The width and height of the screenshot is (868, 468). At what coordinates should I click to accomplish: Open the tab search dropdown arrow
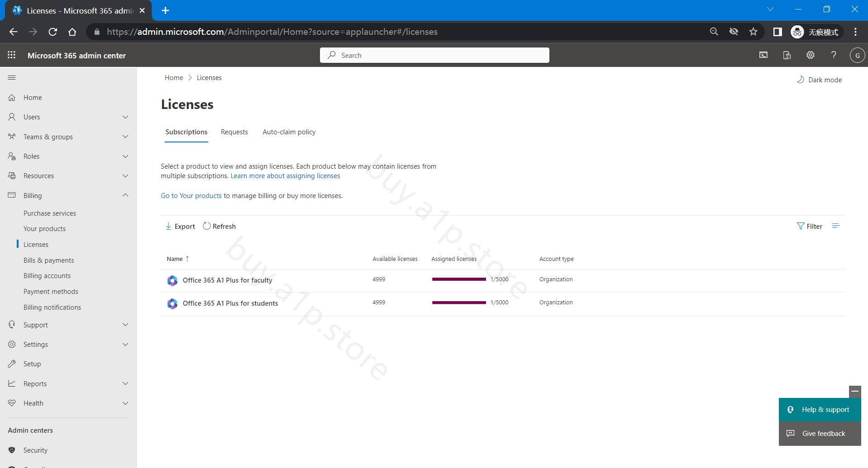pyautogui.click(x=770, y=9)
